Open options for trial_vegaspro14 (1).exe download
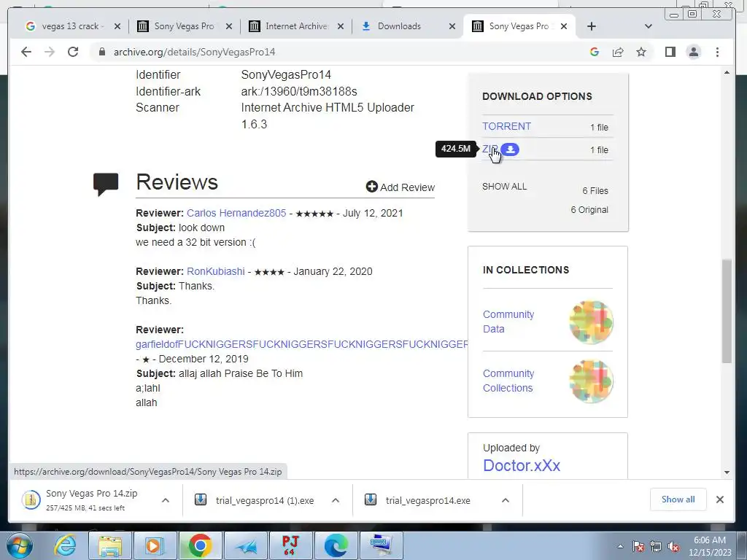747x560 pixels. 336,500
